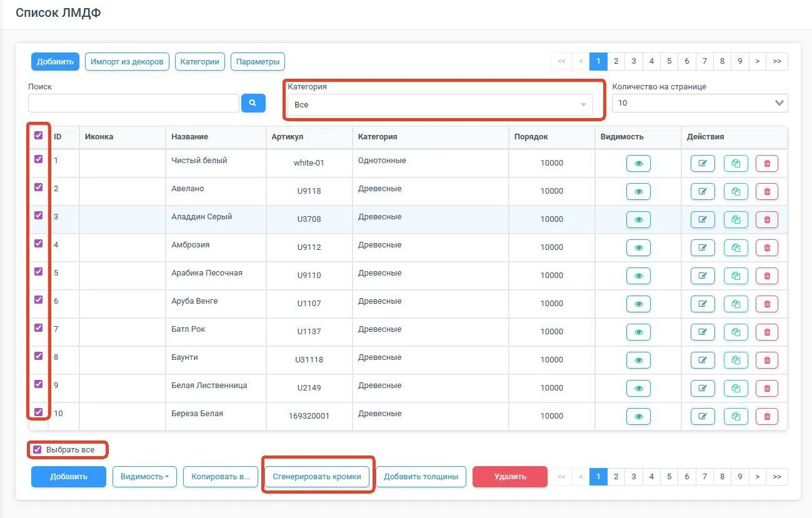Edit the Авелано entry
812x518 pixels.
tap(703, 191)
